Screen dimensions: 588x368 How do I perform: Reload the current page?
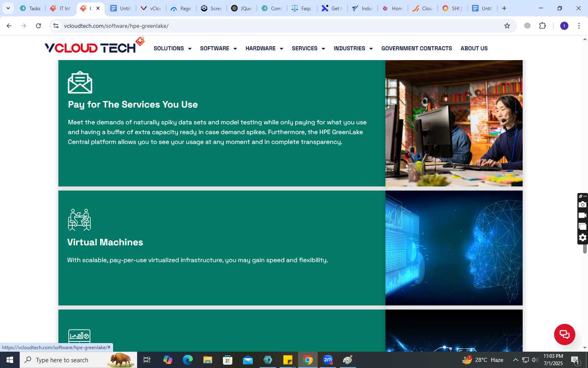click(38, 26)
